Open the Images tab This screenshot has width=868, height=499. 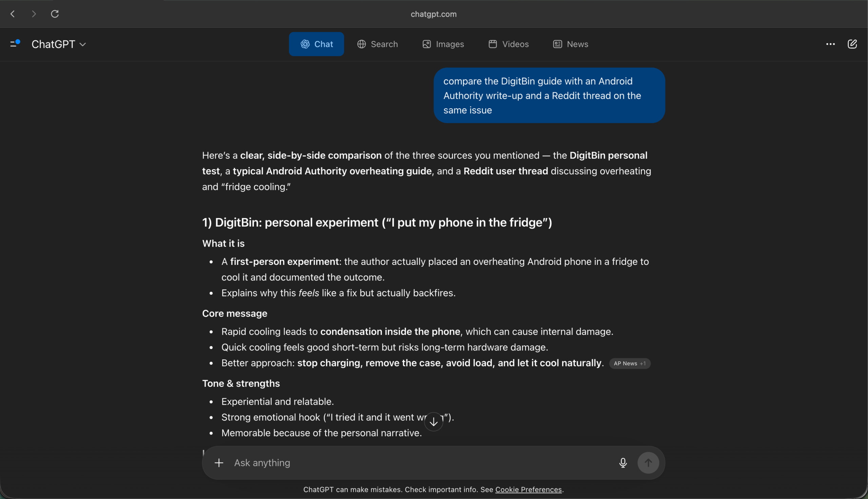point(442,44)
